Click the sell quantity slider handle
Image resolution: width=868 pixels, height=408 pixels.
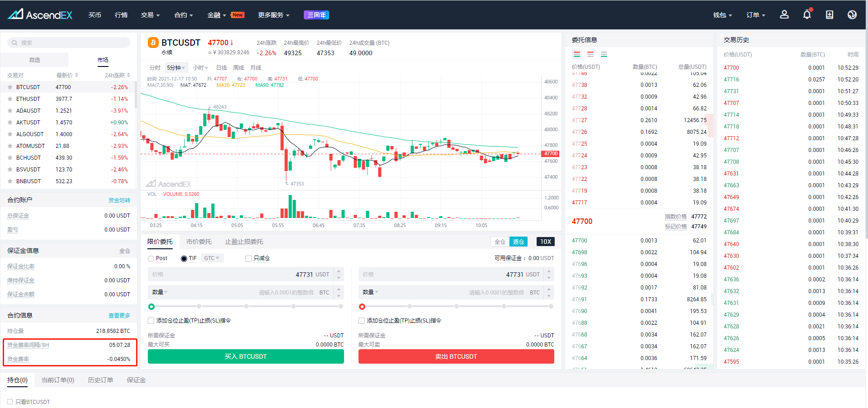[362, 307]
